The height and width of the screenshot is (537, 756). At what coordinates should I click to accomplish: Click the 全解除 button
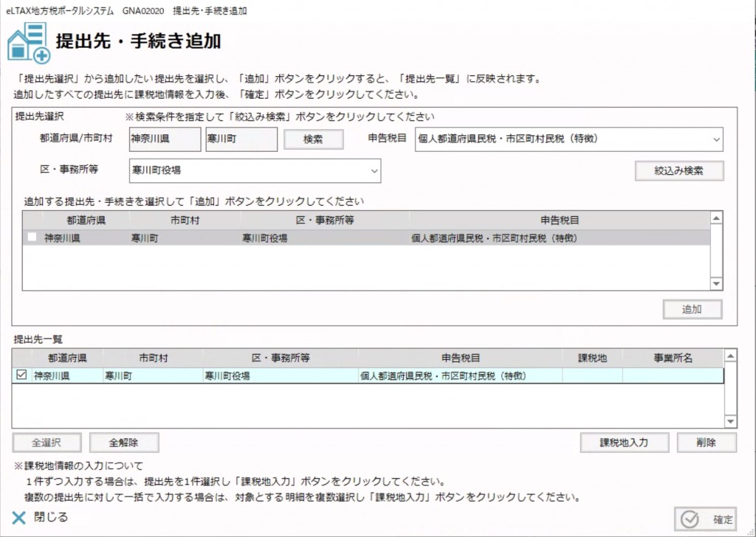click(123, 443)
